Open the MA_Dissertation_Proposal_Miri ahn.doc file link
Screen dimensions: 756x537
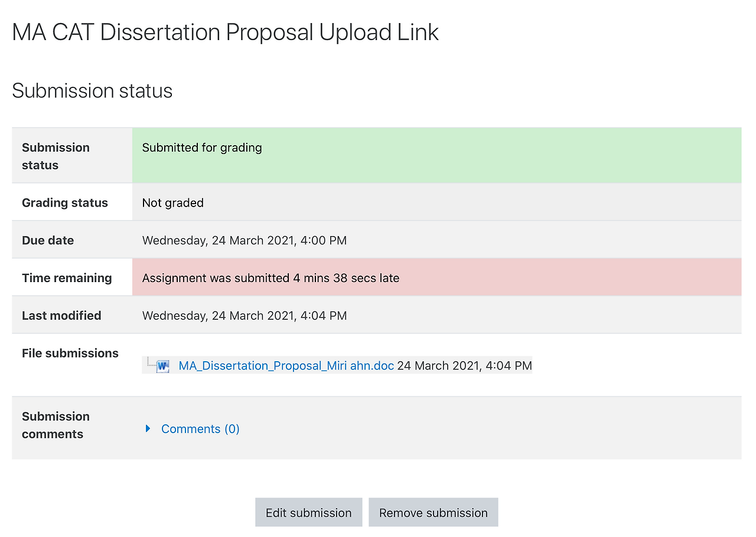[x=286, y=366]
